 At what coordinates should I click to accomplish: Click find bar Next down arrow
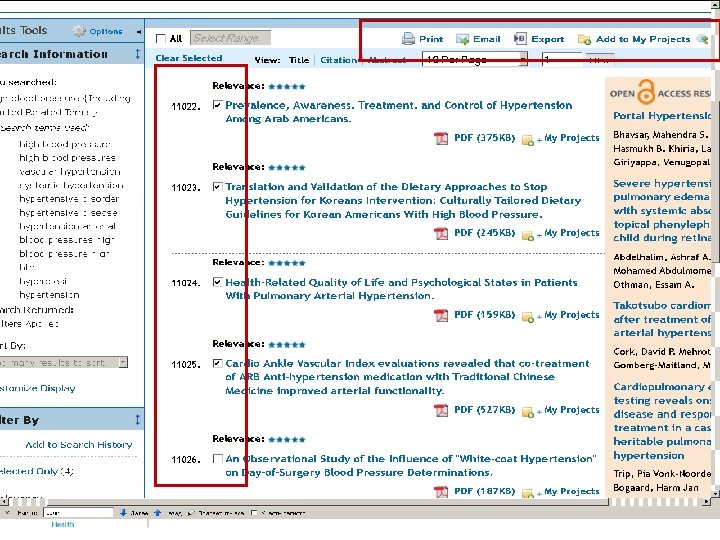123,512
